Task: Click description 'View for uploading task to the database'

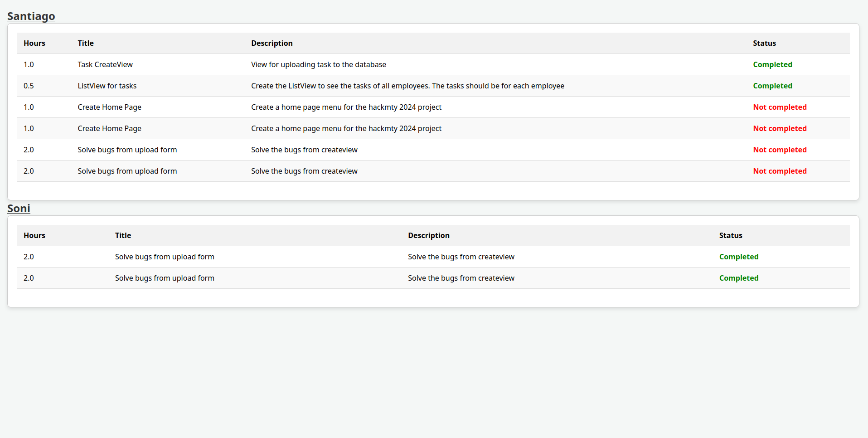Action: tap(319, 64)
